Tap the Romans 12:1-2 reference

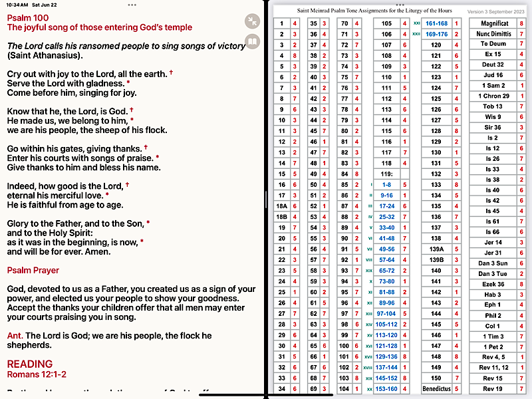[37, 374]
